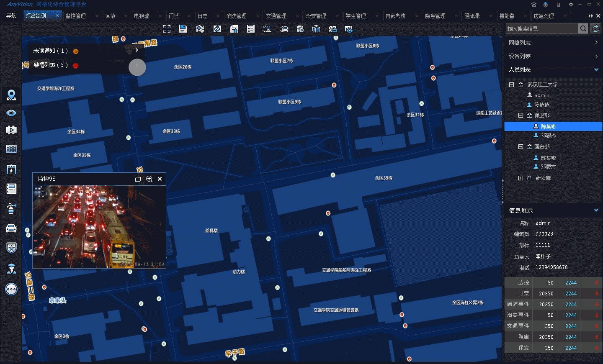Click the 警情列表 (3) entry
603x364 pixels.
click(x=51, y=65)
